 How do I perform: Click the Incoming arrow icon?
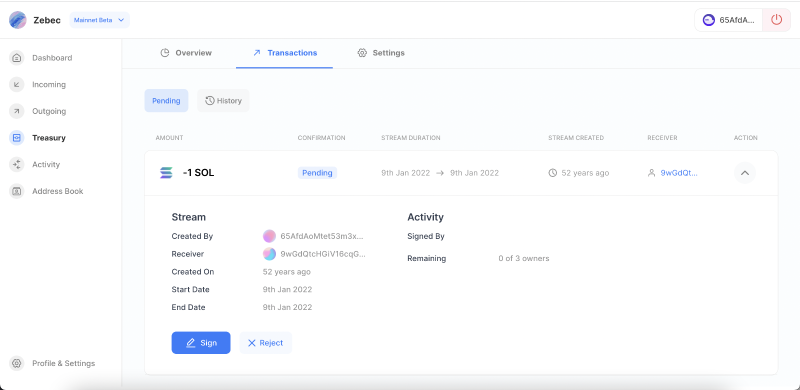click(17, 84)
